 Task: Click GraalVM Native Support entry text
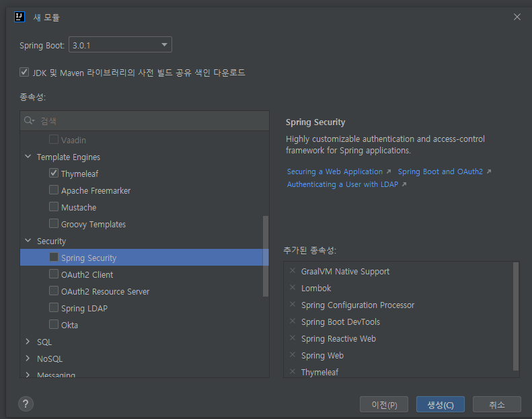pyautogui.click(x=345, y=272)
